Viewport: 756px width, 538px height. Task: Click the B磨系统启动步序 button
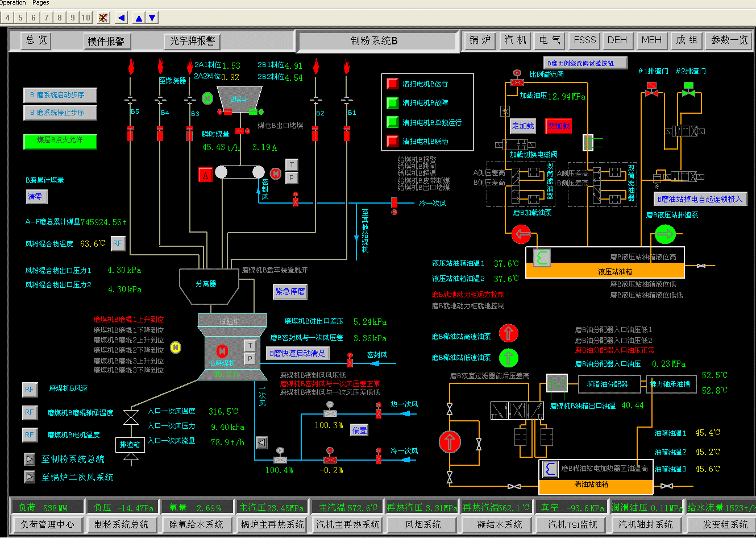pos(60,95)
